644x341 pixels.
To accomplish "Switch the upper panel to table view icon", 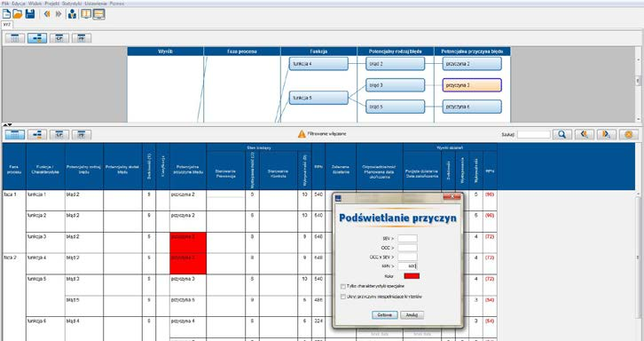I will [15, 38].
